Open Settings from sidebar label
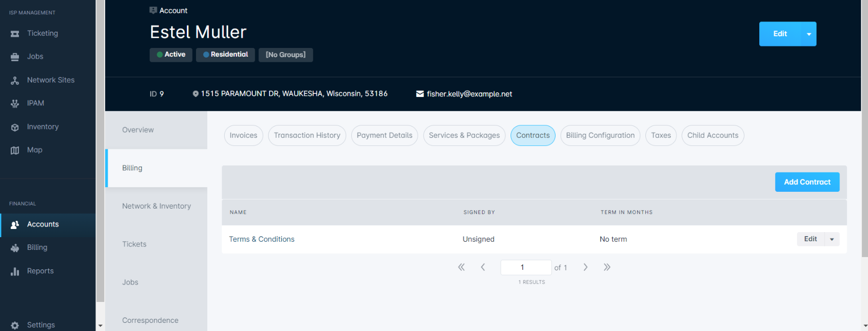Viewport: 868px width, 331px height. 41,325
